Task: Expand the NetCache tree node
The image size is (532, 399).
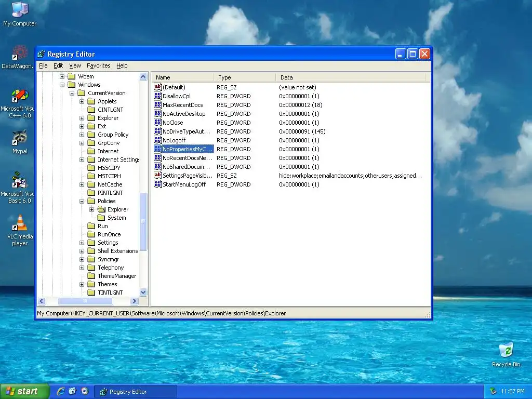Action: pyautogui.click(x=82, y=184)
